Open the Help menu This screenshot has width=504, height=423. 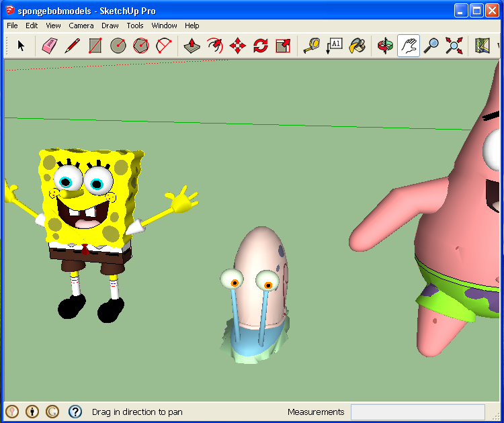pos(192,26)
